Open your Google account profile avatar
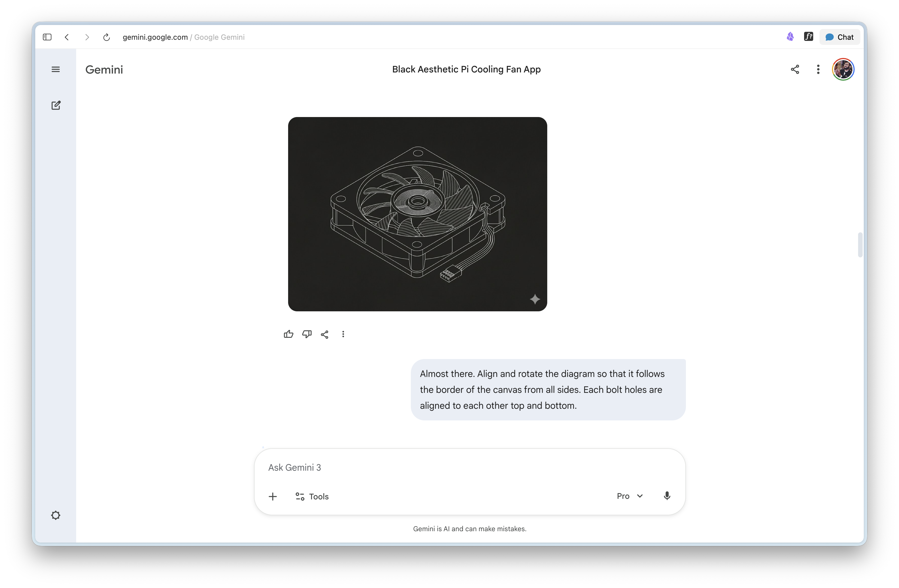This screenshot has height=588, width=899. pyautogui.click(x=843, y=69)
